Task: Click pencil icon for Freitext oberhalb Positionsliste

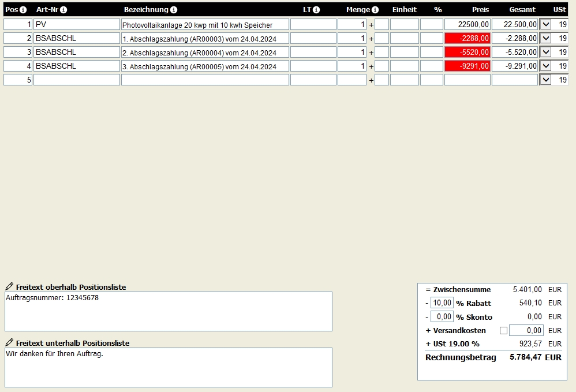Action: pos(10,286)
